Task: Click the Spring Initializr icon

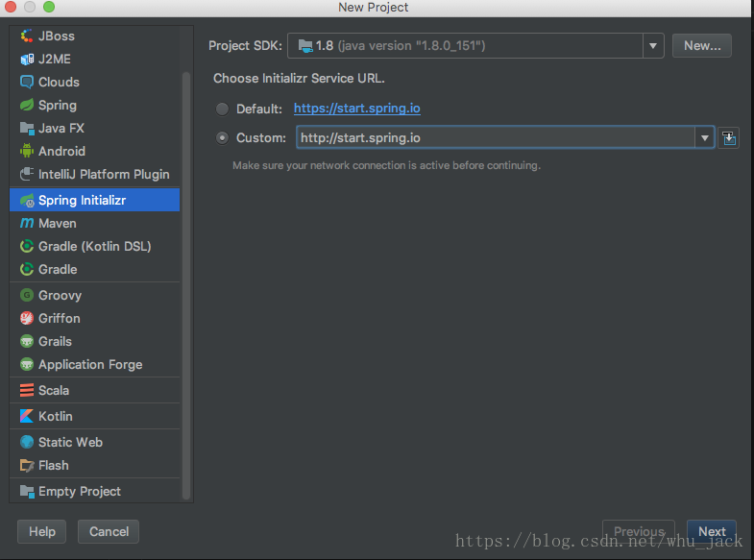Action: point(27,200)
